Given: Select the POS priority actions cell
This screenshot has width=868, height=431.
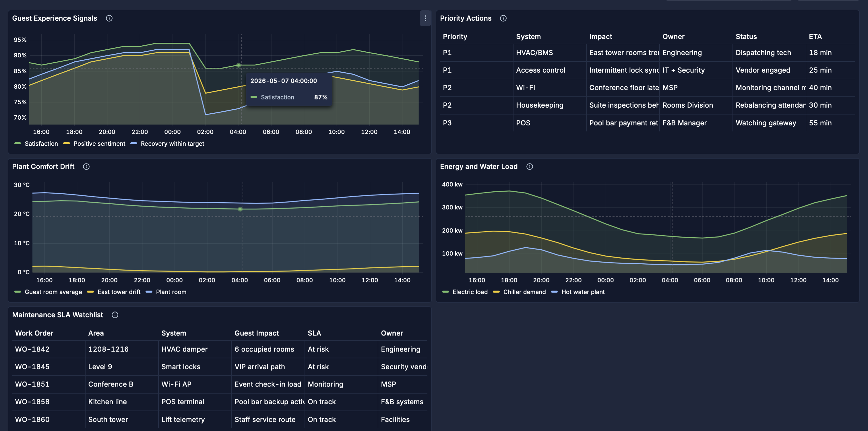Looking at the screenshot, I should point(549,123).
